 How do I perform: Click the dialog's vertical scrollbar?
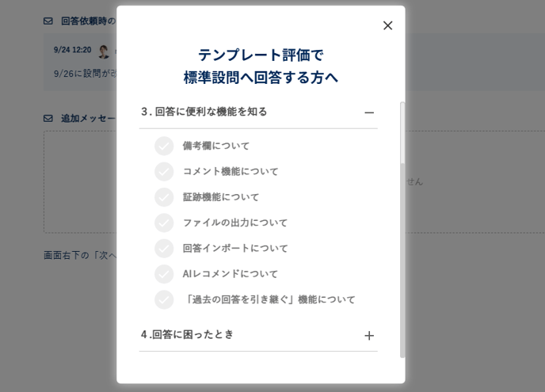coord(402,230)
